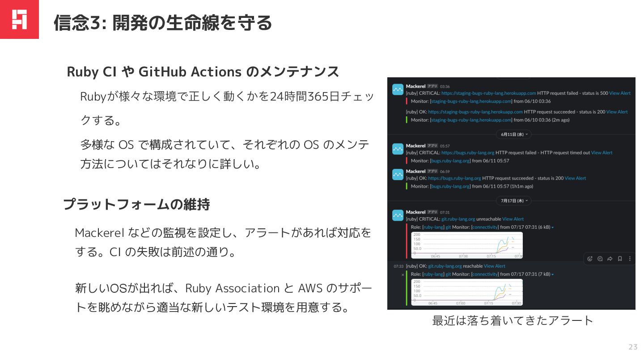
Task: Click the caption 最近は落ち着いてきたアラート
Action: [513, 320]
